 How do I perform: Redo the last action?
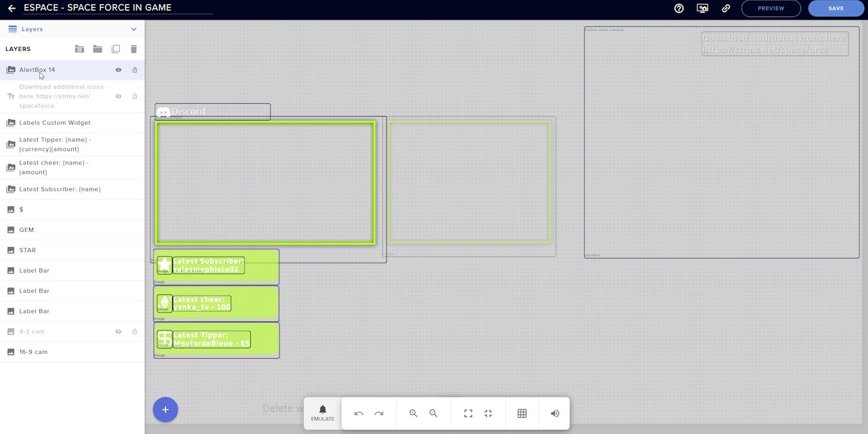[379, 414]
